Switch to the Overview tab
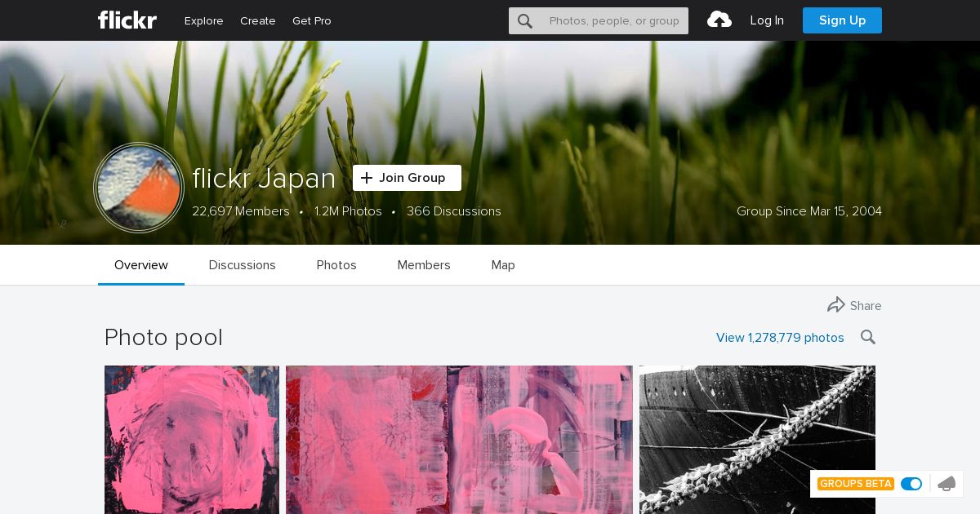980x514 pixels. tap(141, 265)
